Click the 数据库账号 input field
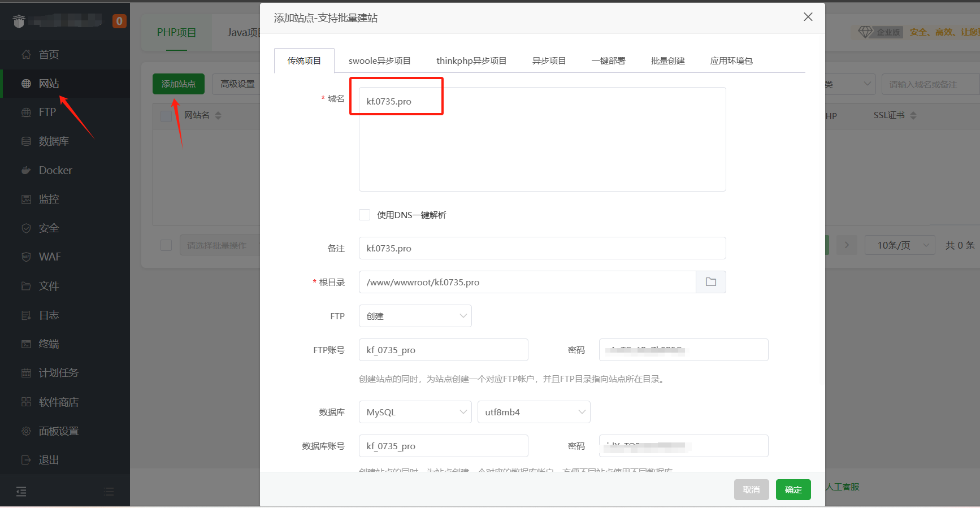This screenshot has width=980, height=508. [x=444, y=446]
